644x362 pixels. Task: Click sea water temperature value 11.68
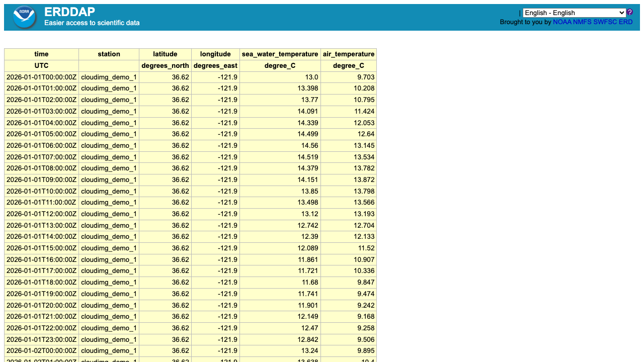[x=280, y=283]
